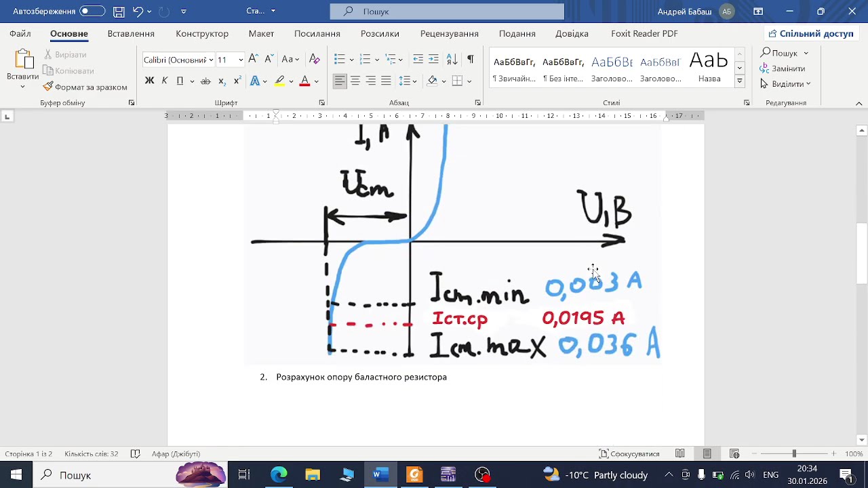Toggle bold formatting (Ж)
The width and height of the screenshot is (868, 488).
tap(150, 81)
